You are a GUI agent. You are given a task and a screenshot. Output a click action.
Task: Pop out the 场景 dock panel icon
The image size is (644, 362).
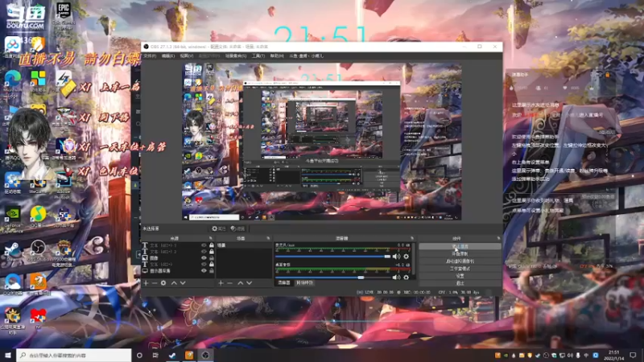tap(268, 238)
